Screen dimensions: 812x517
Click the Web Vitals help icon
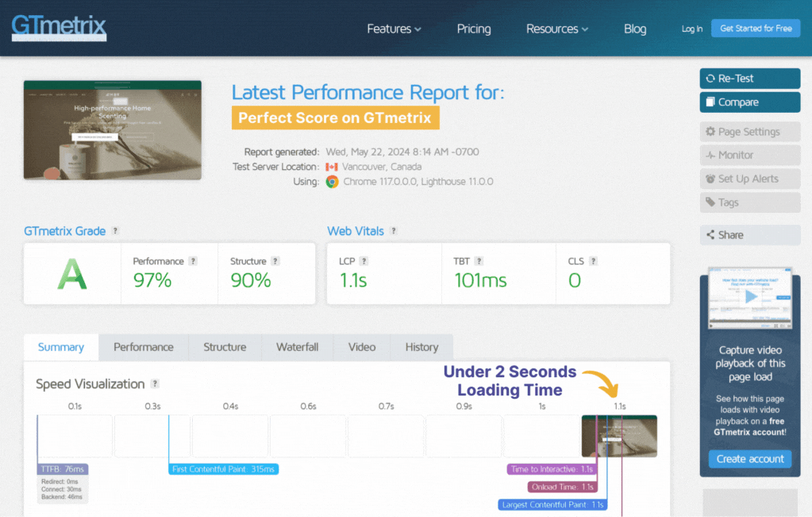394,231
